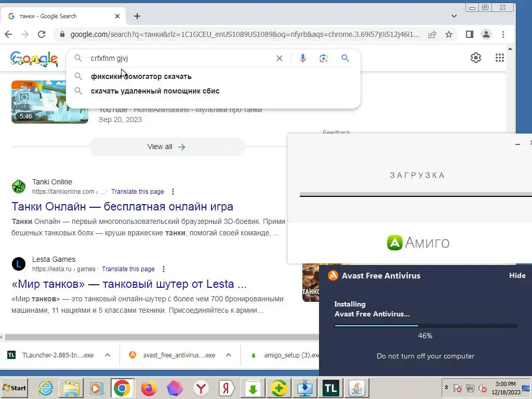The height and width of the screenshot is (399, 532).
Task: Toggle the Chrome side panel
Action: point(470,34)
